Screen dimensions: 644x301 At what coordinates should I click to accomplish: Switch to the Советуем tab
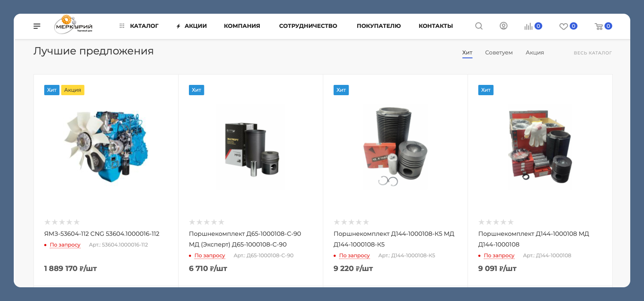pos(499,53)
